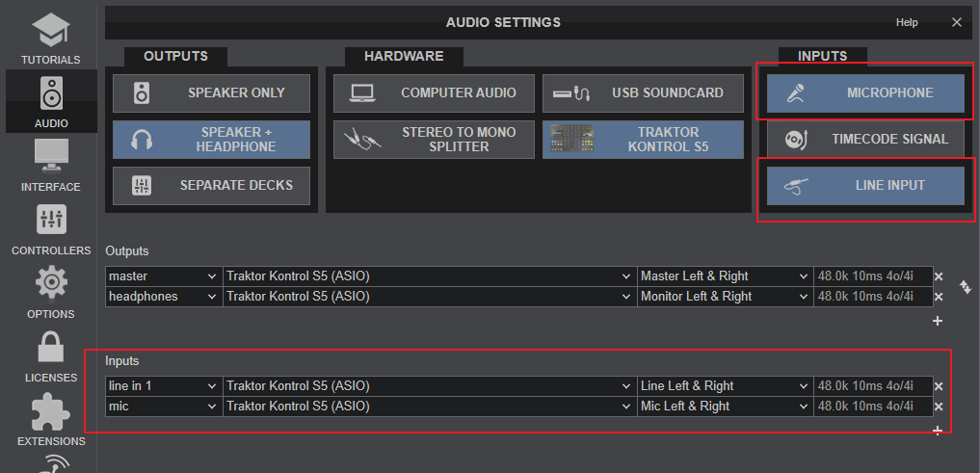Viewport: 980px width, 473px height.
Task: Toggle the Microphone input option
Action: point(865,93)
